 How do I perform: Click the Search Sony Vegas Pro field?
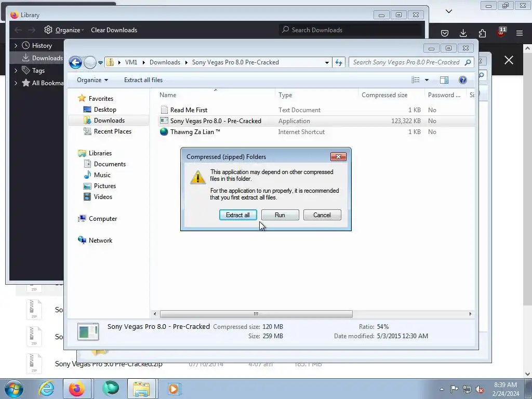pos(406,62)
